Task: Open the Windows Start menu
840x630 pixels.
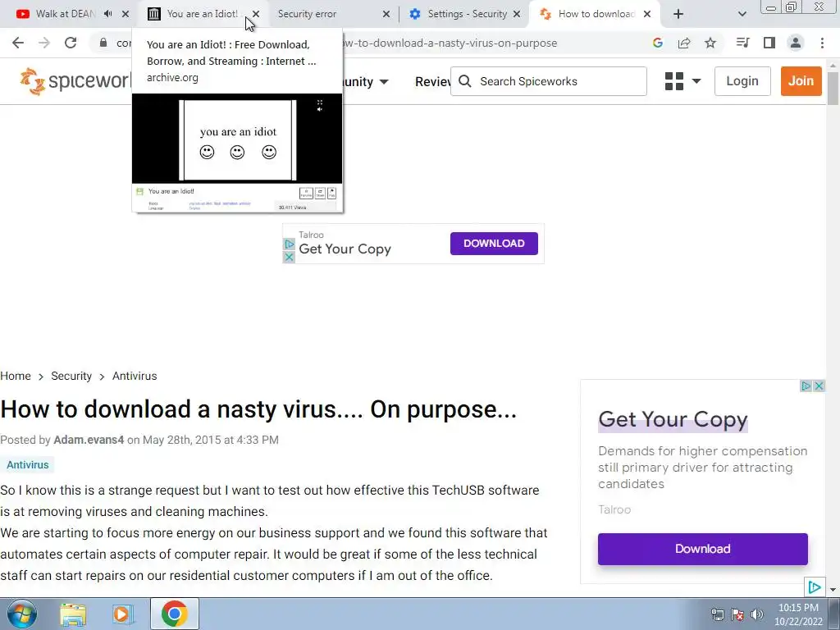Action: (21, 614)
